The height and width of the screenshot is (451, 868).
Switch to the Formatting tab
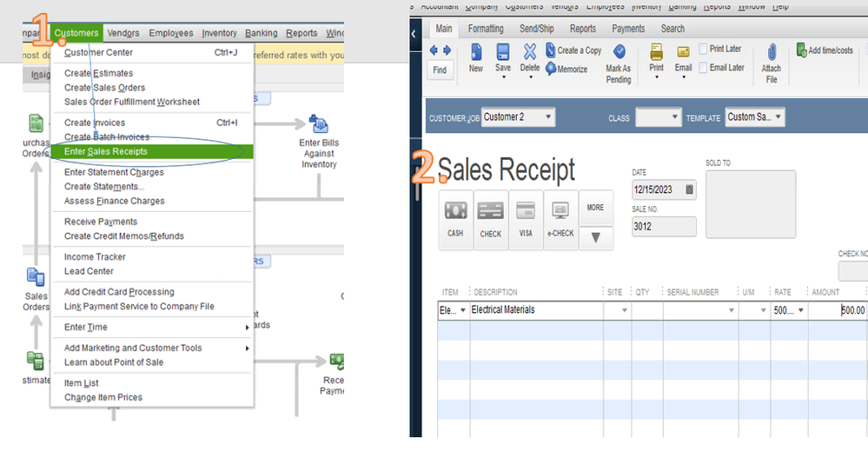tap(486, 29)
